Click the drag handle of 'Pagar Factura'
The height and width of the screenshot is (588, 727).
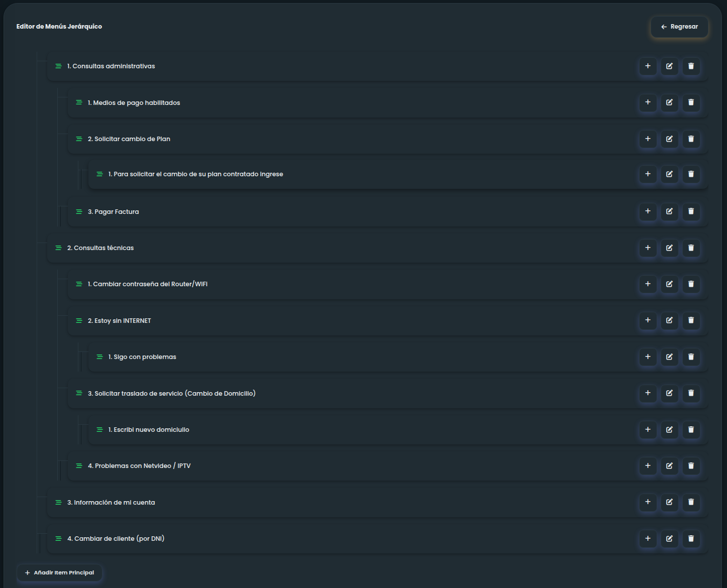pos(79,211)
